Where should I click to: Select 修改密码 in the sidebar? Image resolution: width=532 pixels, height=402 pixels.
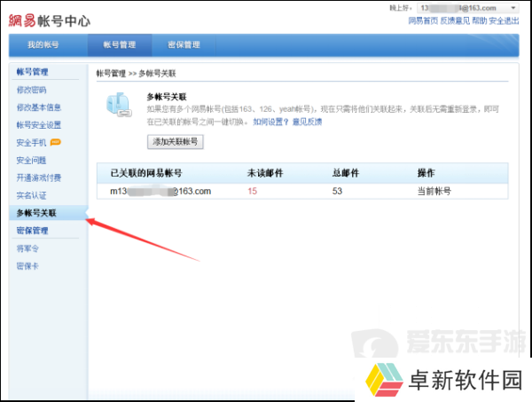32,90
